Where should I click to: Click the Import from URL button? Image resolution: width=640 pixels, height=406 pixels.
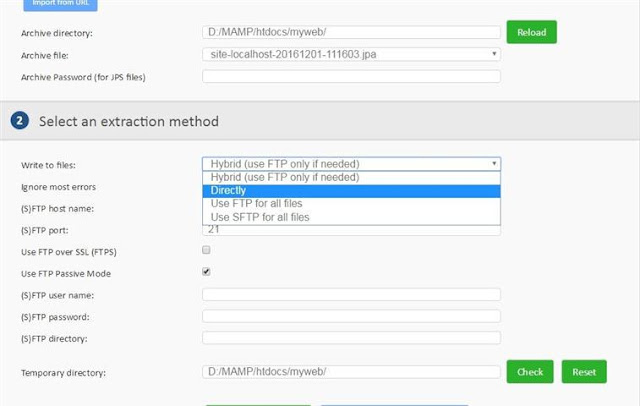pyautogui.click(x=60, y=4)
